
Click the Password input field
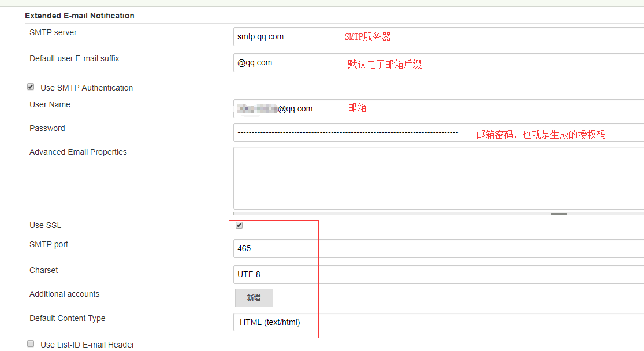438,133
